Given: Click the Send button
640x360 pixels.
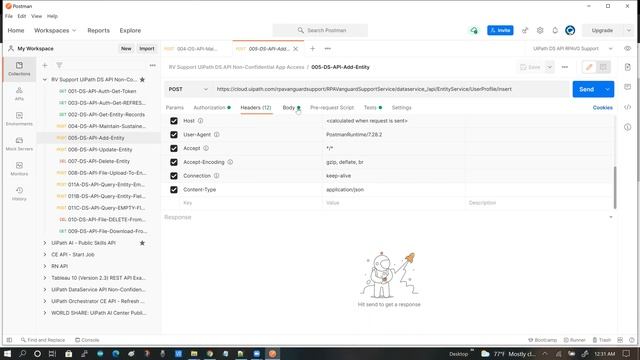Looking at the screenshot, I should click(x=587, y=89).
